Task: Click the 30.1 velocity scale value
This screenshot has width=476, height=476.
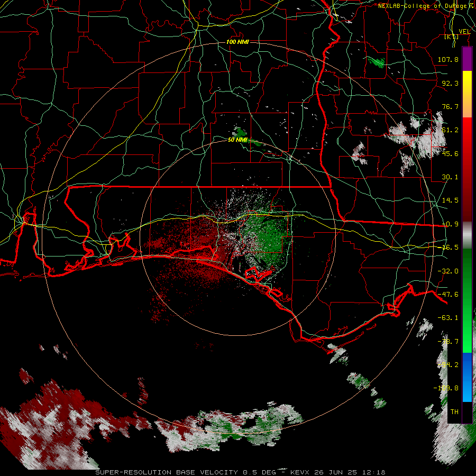Action: [x=450, y=177]
